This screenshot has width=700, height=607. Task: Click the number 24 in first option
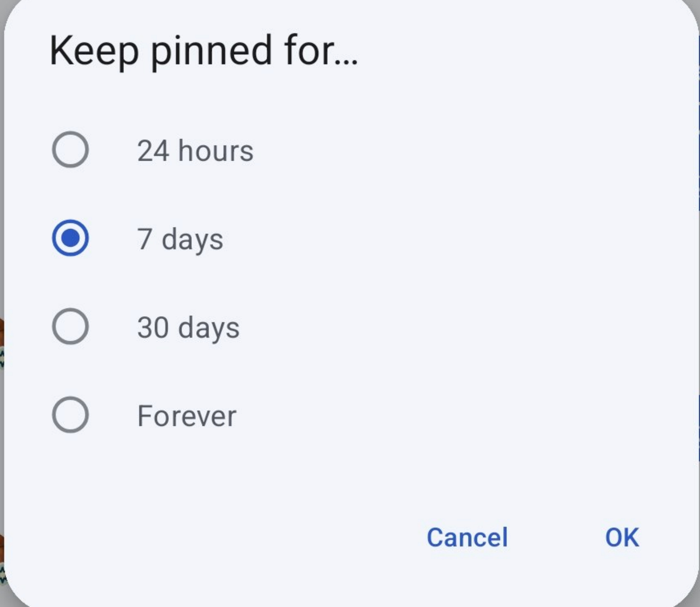pyautogui.click(x=153, y=151)
